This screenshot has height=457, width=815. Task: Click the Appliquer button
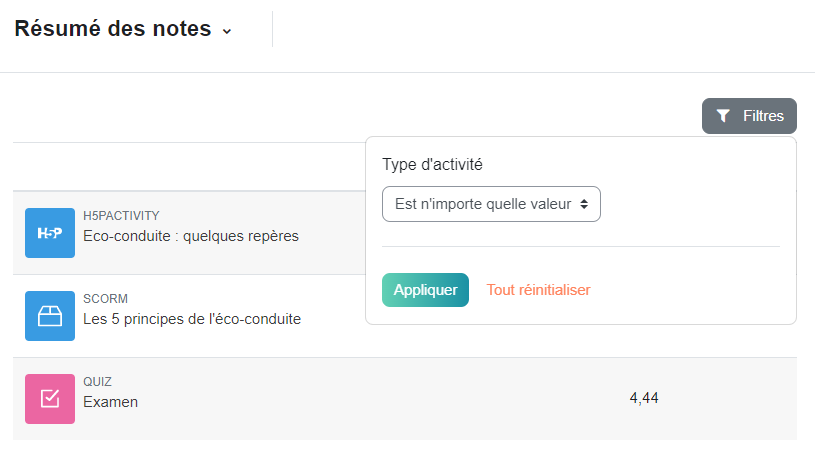(425, 290)
